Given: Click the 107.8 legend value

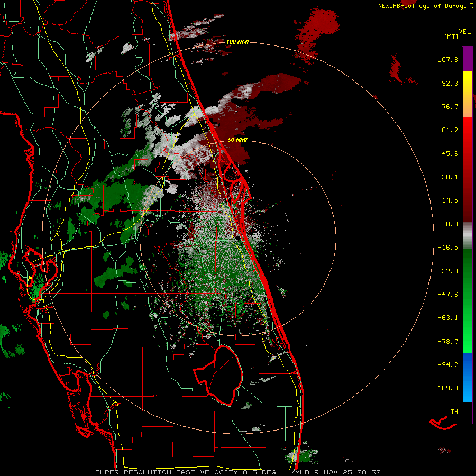Looking at the screenshot, I should [x=448, y=59].
